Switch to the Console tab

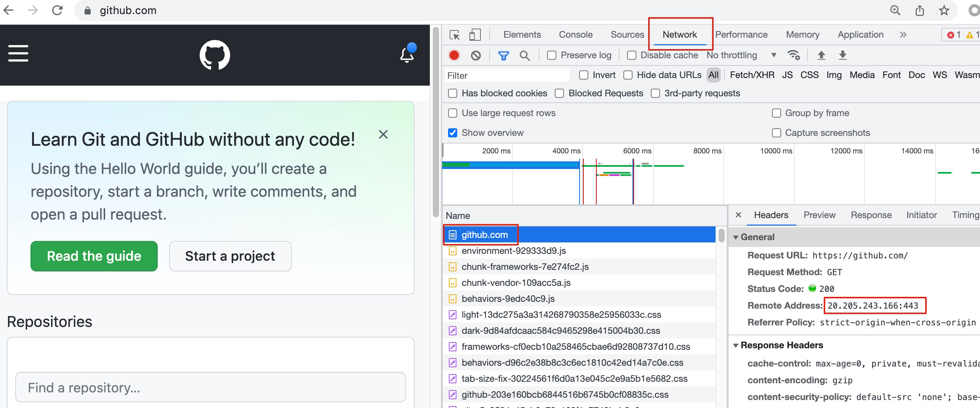point(575,35)
